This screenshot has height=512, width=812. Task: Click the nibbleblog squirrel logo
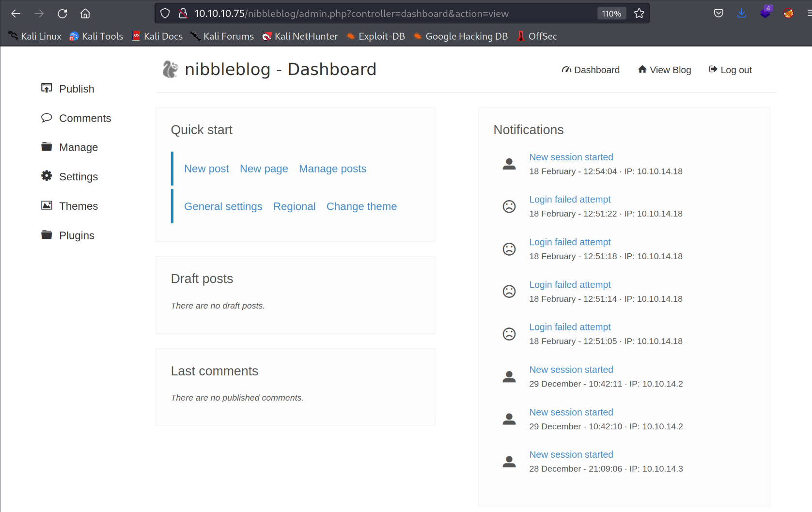tap(170, 69)
